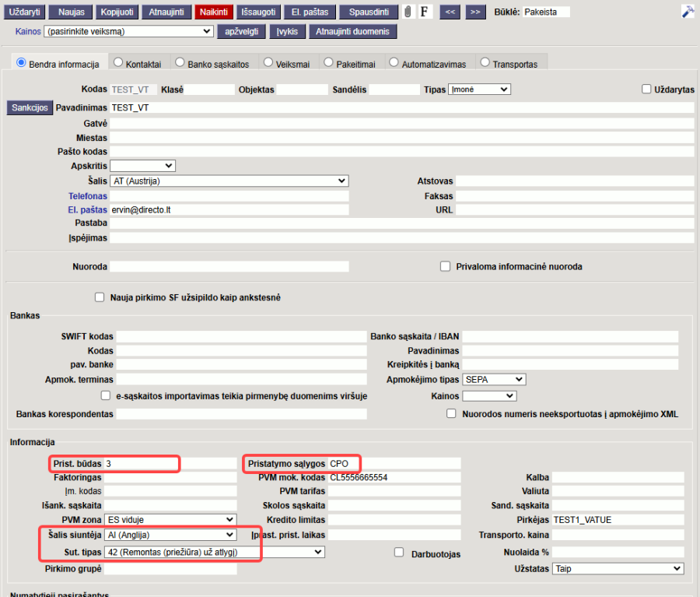This screenshot has width=700, height=597.
Task: Print the document with Spausdinti
Action: pos(369,12)
